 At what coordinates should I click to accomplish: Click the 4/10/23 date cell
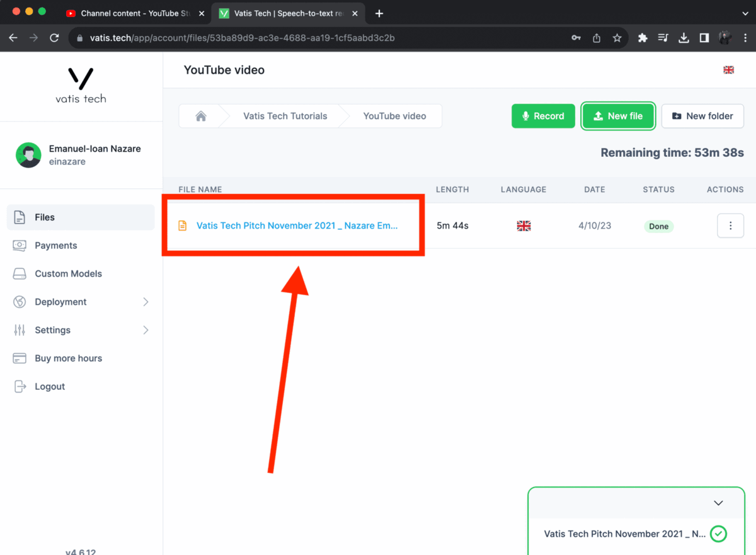point(595,226)
